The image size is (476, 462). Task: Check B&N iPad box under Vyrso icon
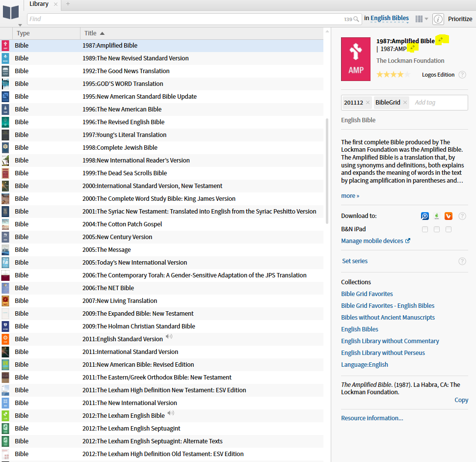point(449,229)
